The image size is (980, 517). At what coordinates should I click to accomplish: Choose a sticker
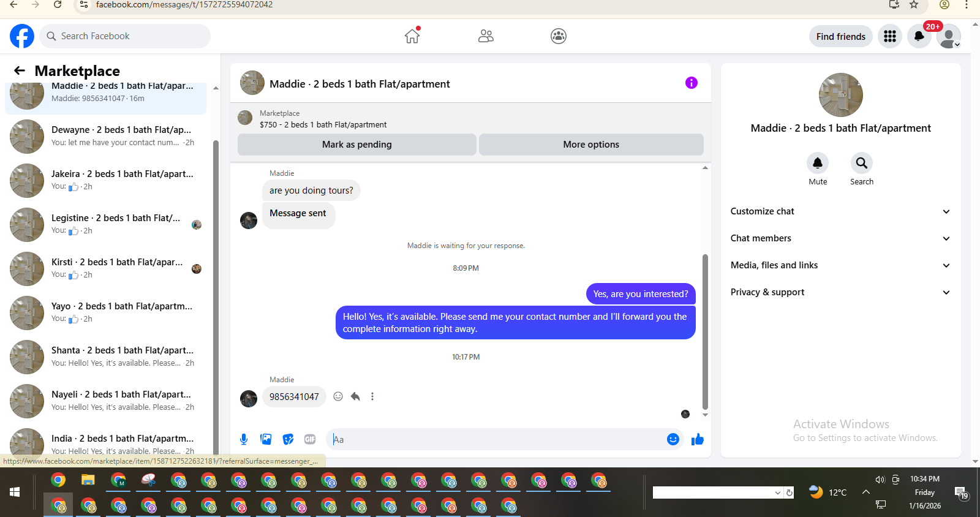288,439
